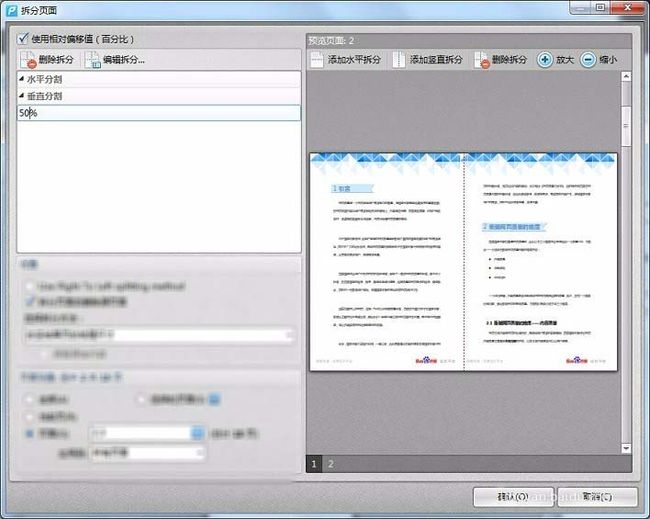Select the 水平分割 row label

[x=45, y=79]
